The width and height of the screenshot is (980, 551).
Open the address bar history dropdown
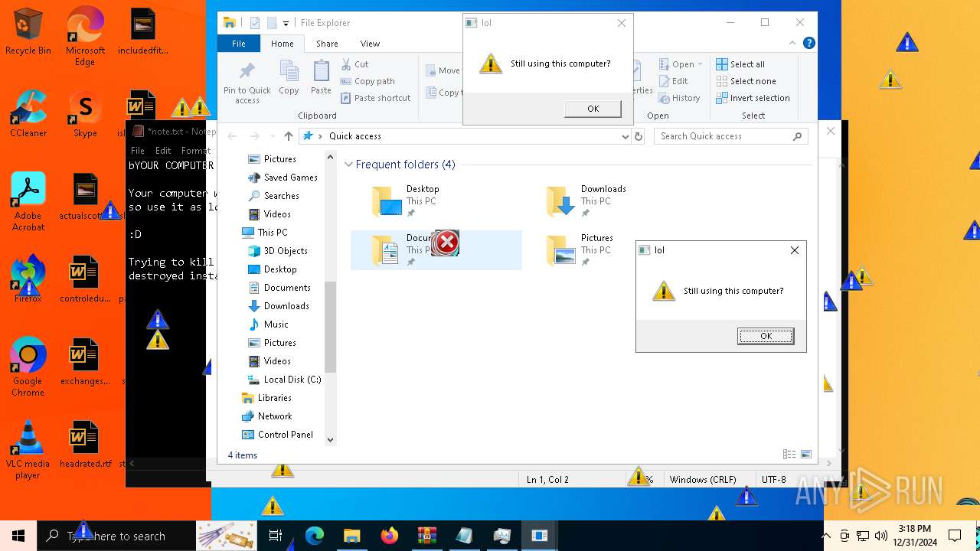[x=626, y=136]
